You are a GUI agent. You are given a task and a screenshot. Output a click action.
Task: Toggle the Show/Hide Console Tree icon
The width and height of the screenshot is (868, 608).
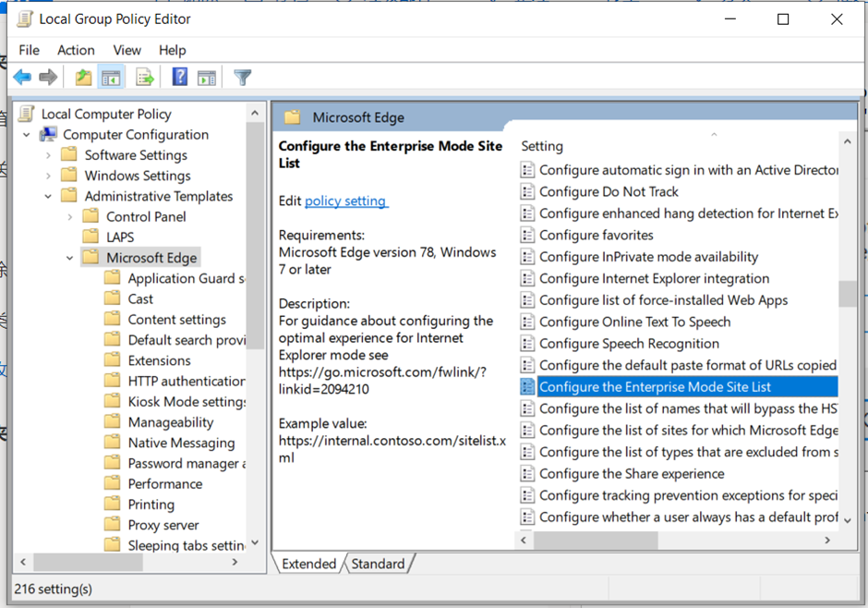pos(111,77)
